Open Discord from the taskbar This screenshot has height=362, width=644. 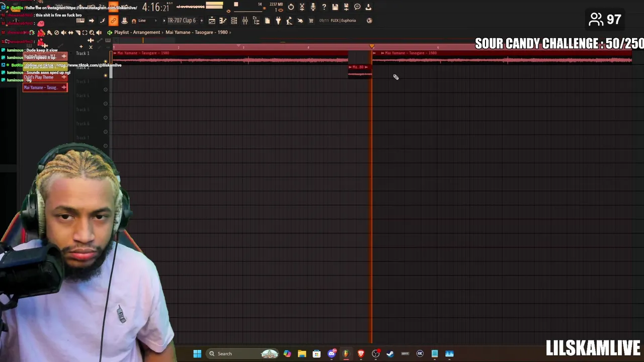point(332,353)
